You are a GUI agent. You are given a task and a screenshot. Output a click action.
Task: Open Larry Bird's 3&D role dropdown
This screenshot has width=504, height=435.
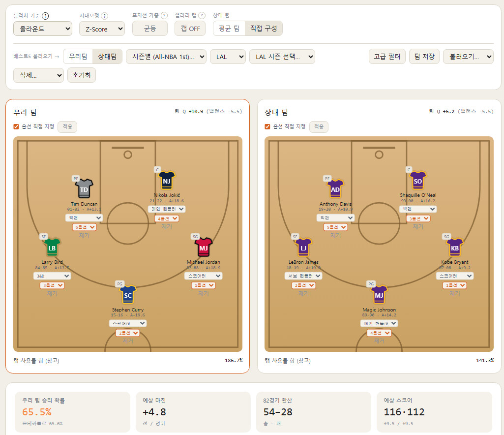coord(52,276)
